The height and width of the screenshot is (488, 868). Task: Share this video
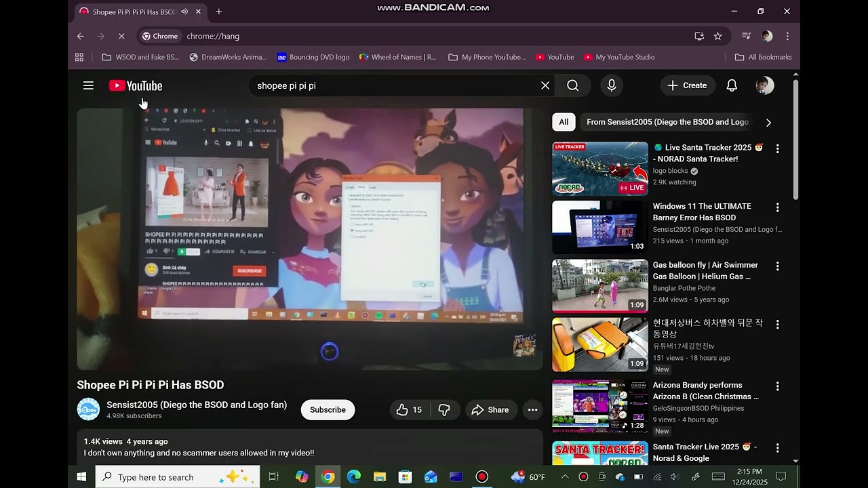[490, 409]
